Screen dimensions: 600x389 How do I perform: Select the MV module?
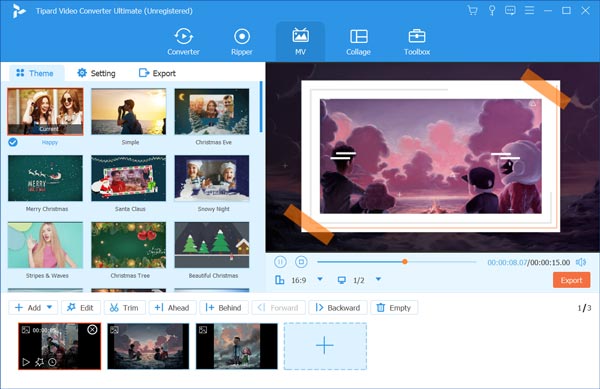click(300, 42)
